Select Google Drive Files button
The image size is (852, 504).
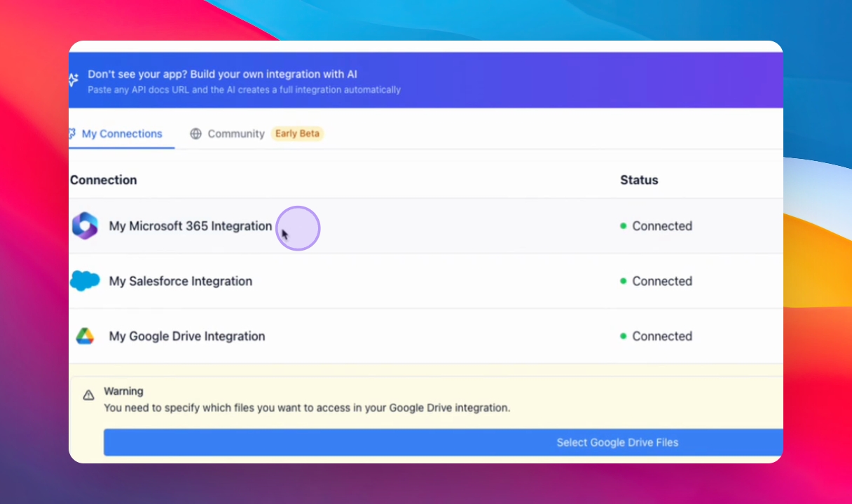444,442
